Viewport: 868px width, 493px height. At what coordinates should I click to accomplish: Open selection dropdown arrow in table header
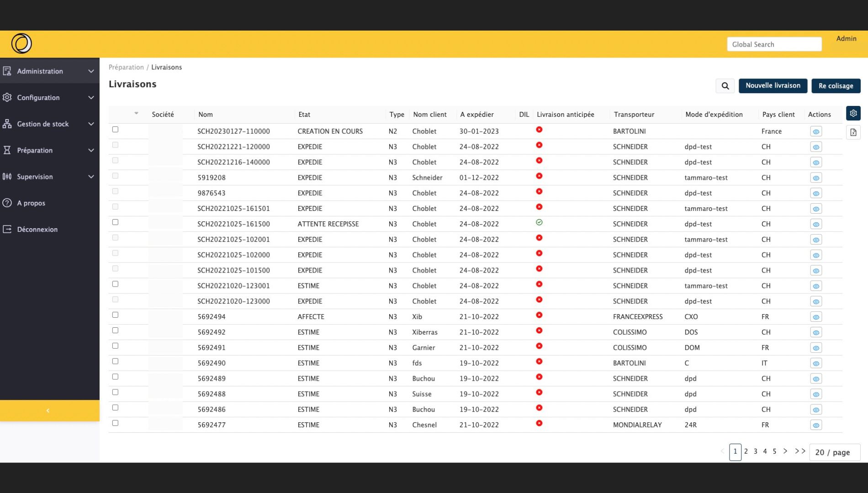click(136, 113)
